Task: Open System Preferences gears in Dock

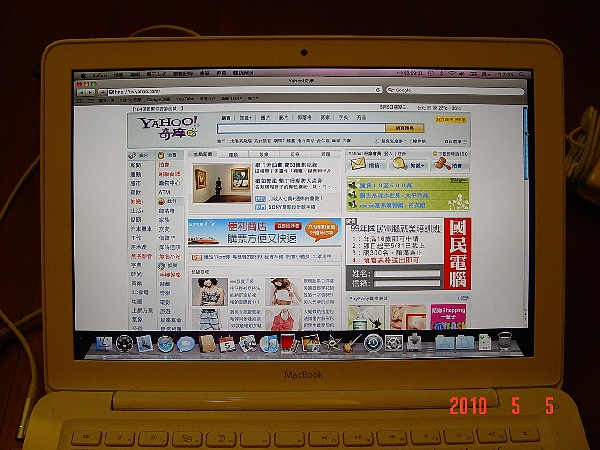Action: coord(394,342)
